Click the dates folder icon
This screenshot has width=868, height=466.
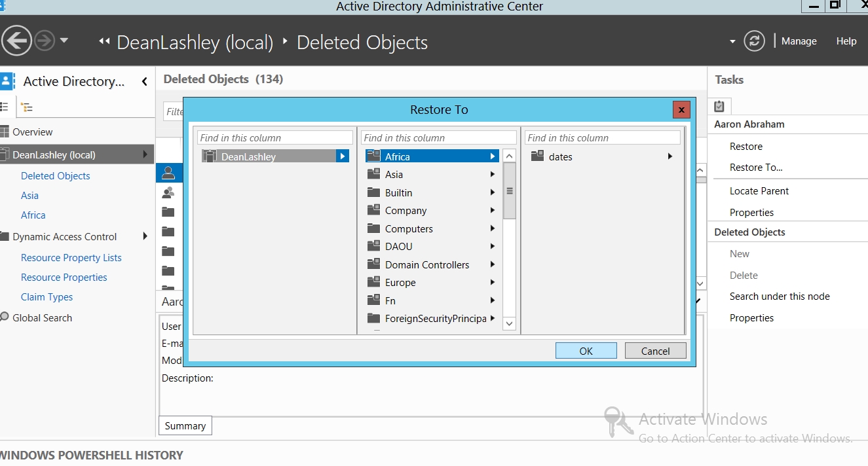[x=537, y=156]
